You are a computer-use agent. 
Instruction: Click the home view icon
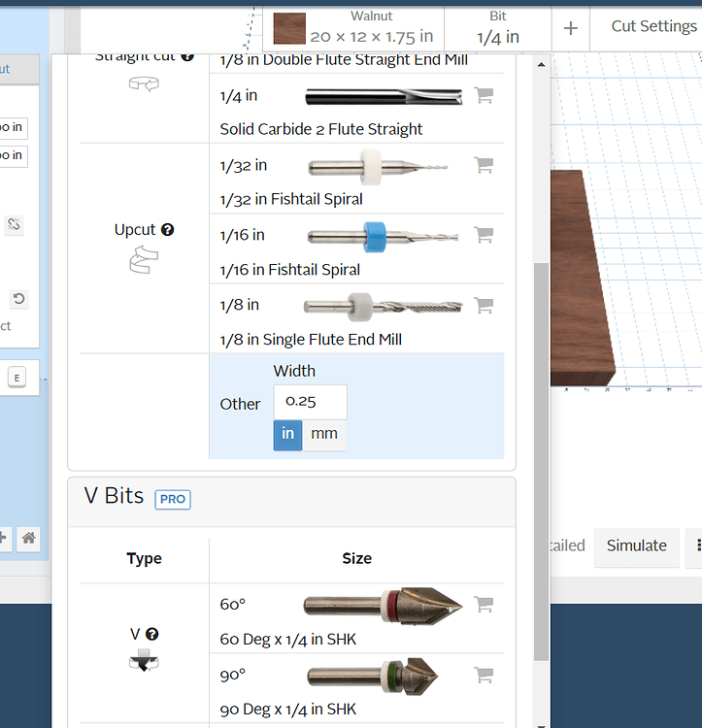[28, 539]
